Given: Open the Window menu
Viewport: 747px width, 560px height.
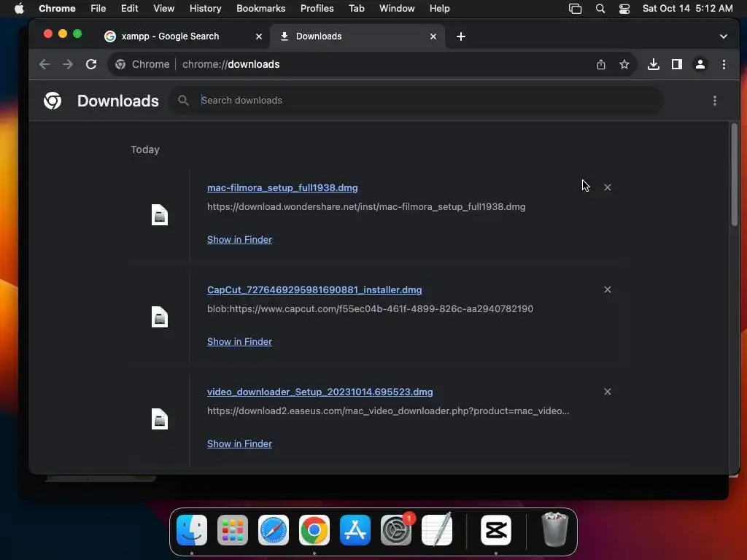Looking at the screenshot, I should pos(397,8).
